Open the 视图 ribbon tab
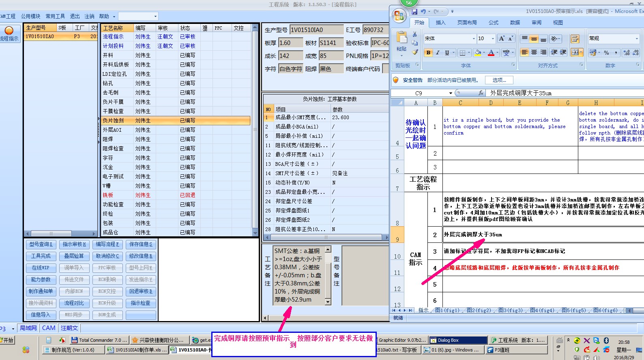The height and width of the screenshot is (360, 644). coord(558,23)
